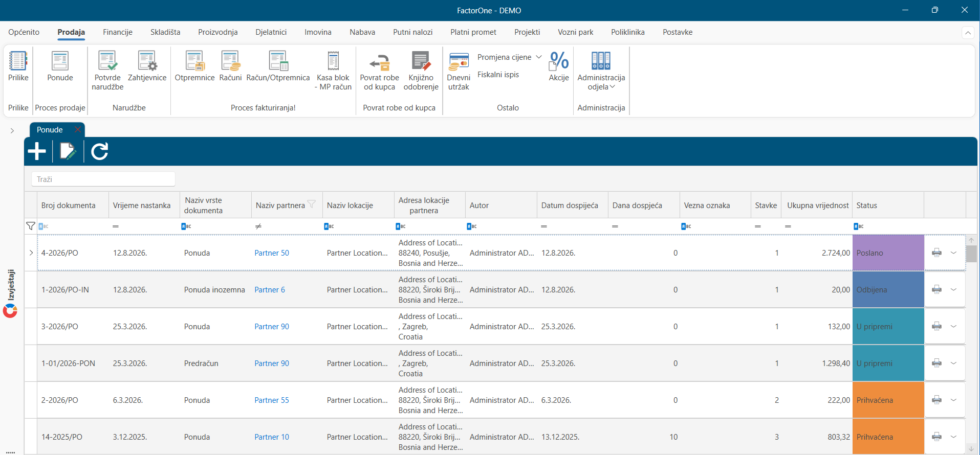Open the Partner 10 link
The height and width of the screenshot is (455, 980).
point(272,437)
